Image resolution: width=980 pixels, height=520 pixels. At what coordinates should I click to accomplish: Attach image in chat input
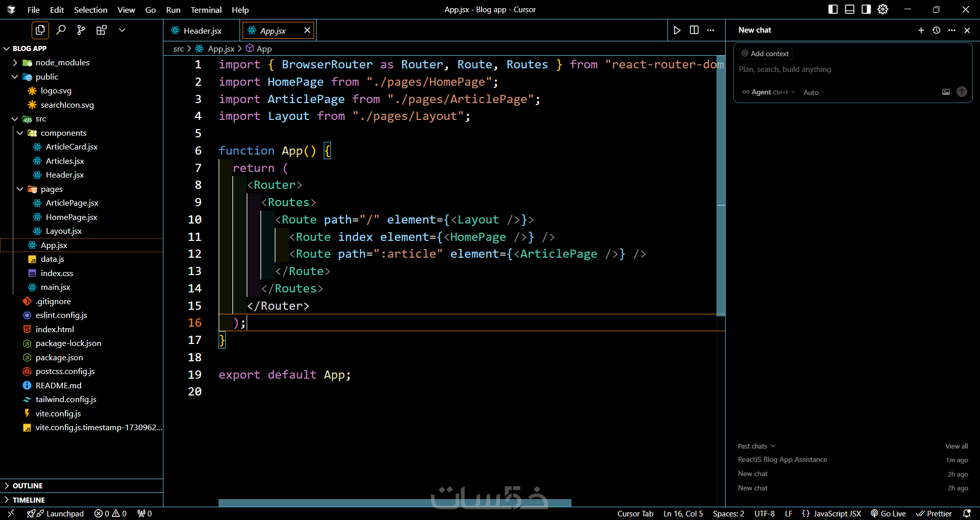point(946,92)
